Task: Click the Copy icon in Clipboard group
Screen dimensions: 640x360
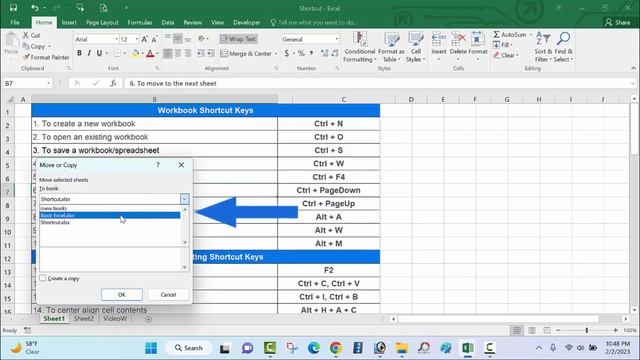Action: pos(26,46)
